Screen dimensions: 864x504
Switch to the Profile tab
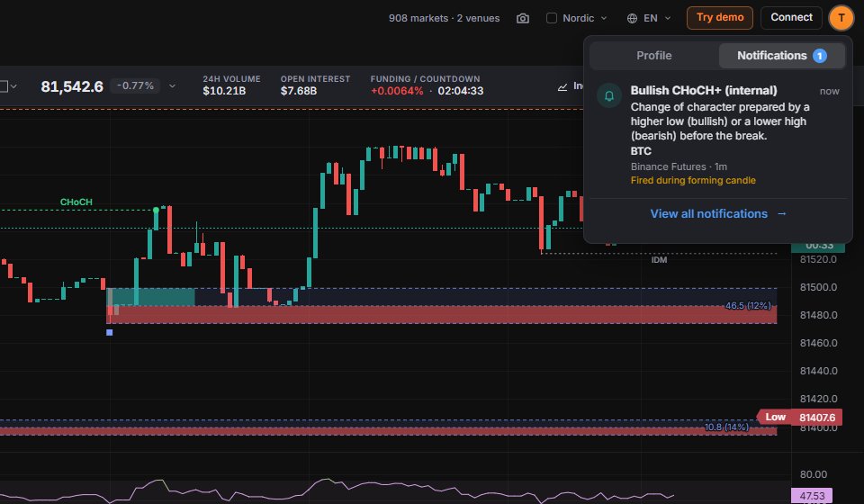click(654, 56)
